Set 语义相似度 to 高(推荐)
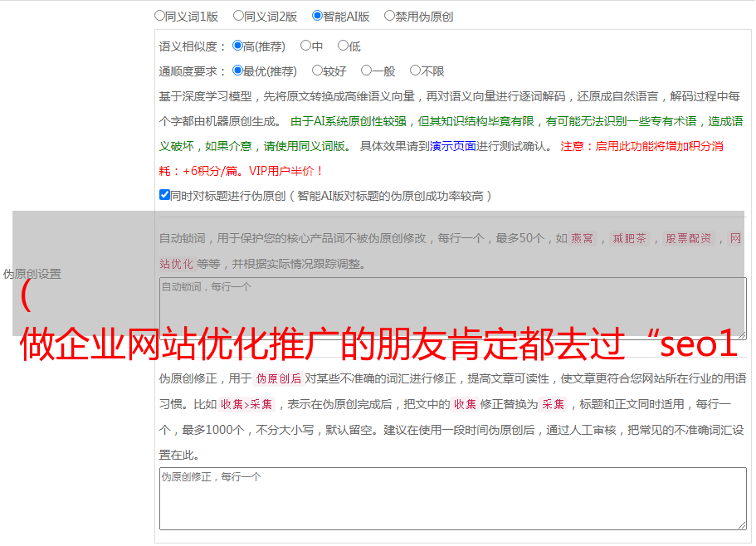 pyautogui.click(x=237, y=46)
